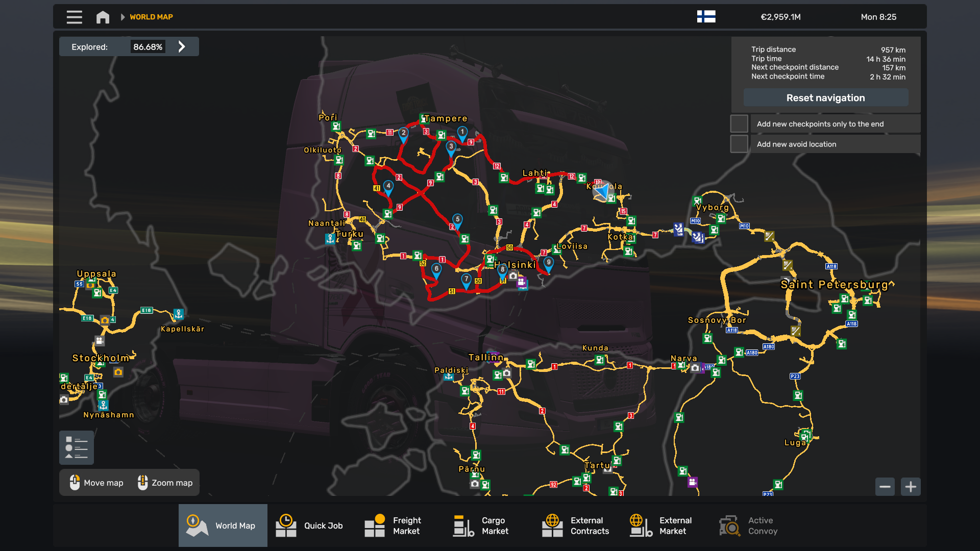This screenshot has height=551, width=980.
Task: Click the Reset navigation button
Action: click(x=825, y=97)
